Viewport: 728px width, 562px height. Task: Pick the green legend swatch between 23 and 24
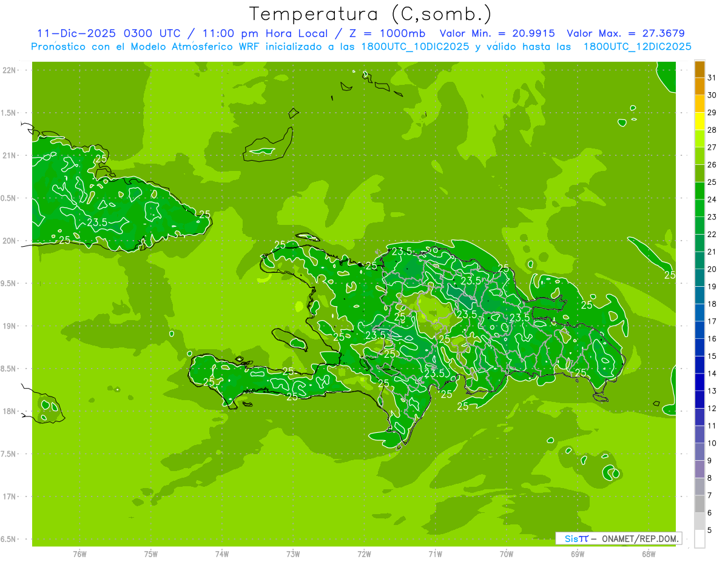(x=699, y=209)
